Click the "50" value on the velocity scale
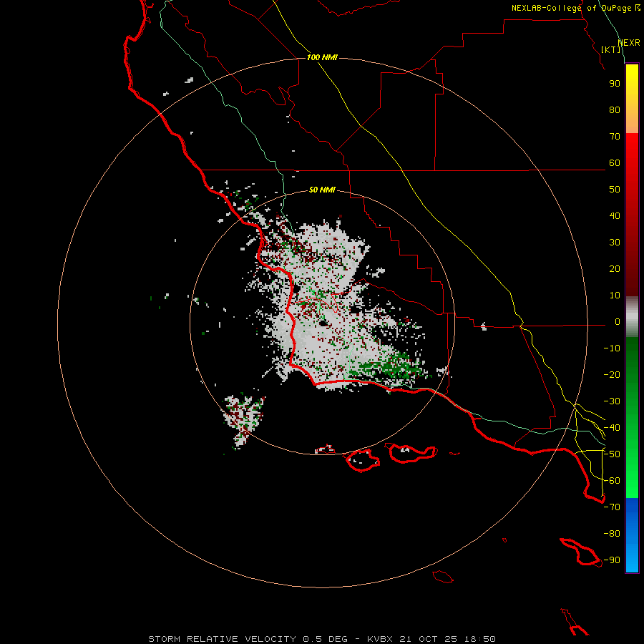Viewport: 644px width, 644px height. pyautogui.click(x=615, y=190)
